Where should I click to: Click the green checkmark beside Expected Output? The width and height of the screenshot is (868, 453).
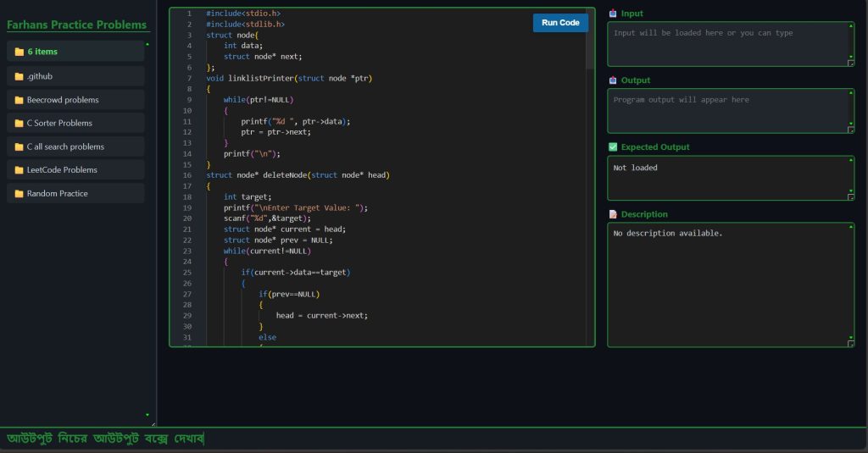tap(613, 147)
